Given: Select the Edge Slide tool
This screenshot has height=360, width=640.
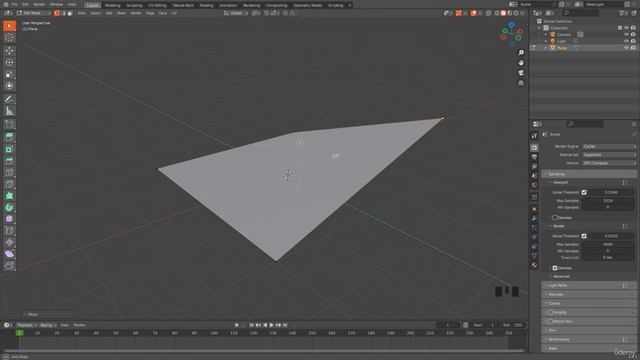Looking at the screenshot, I should 9,231.
